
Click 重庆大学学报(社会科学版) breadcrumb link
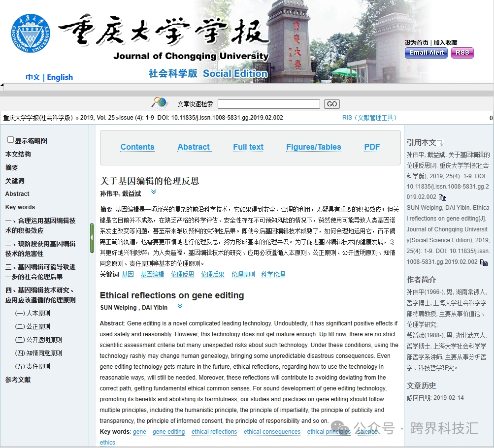[38, 118]
